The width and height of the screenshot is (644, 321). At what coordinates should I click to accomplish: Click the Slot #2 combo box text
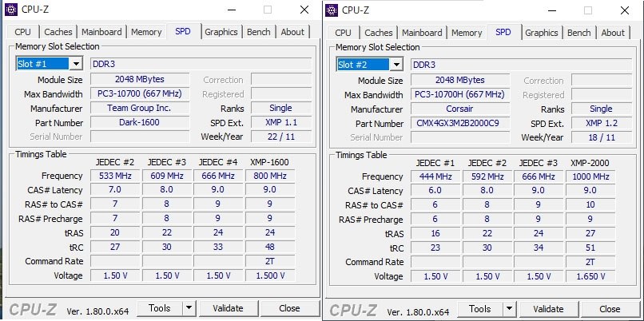tap(363, 65)
